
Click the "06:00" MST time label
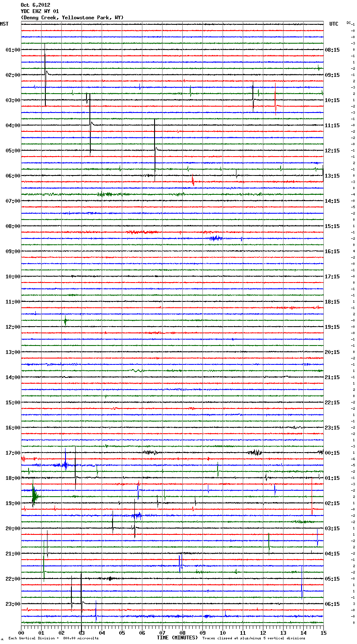coord(13,176)
